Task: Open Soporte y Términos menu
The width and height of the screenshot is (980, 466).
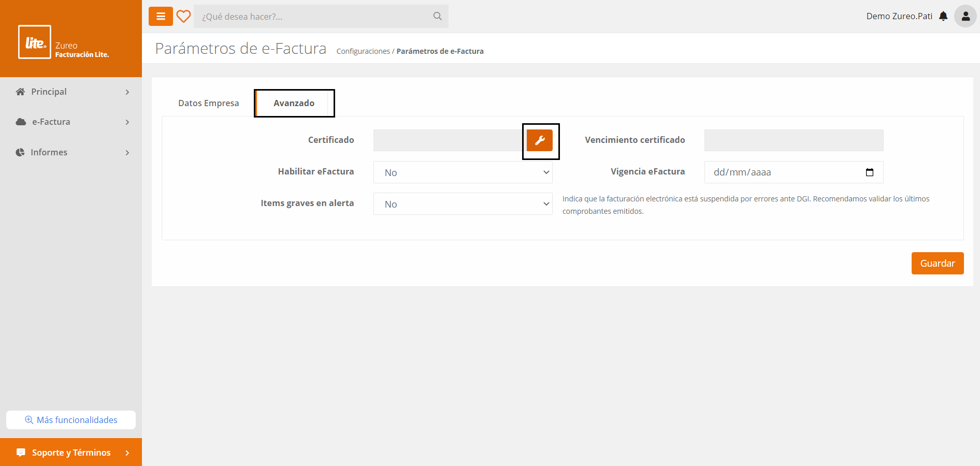Action: pyautogui.click(x=71, y=453)
